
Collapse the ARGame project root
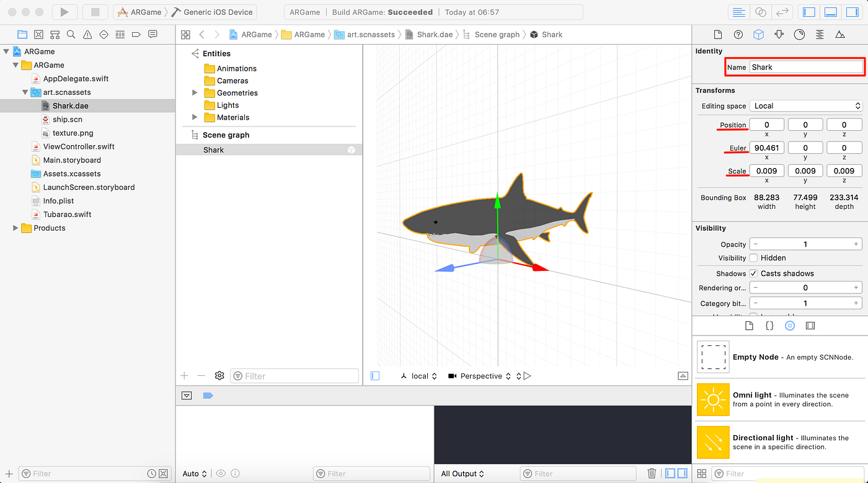point(6,51)
